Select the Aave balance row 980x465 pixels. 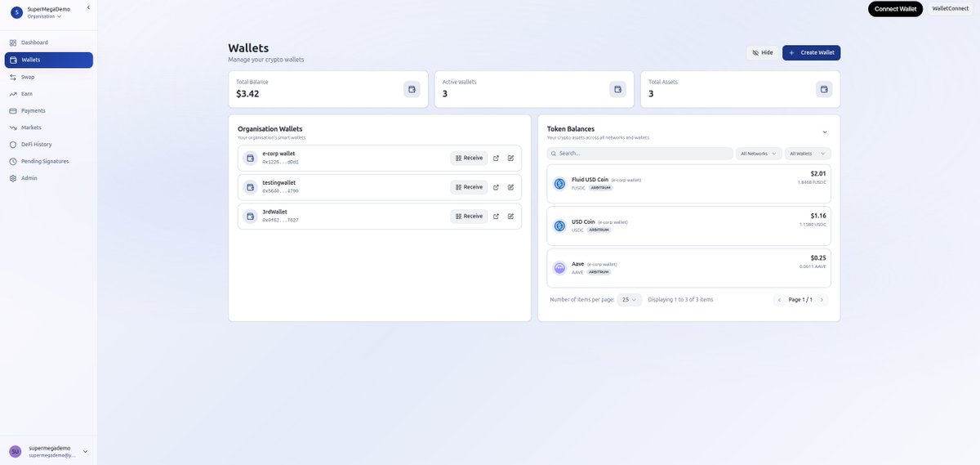coord(688,268)
